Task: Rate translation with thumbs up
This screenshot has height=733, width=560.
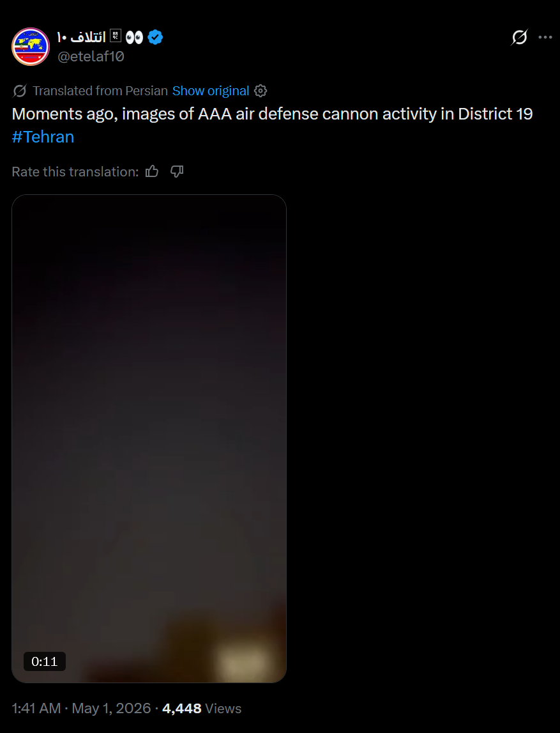Action: click(x=152, y=171)
